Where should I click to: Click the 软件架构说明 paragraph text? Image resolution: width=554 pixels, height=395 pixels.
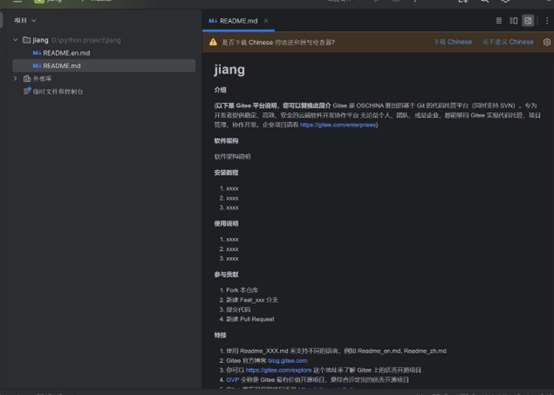click(x=232, y=157)
